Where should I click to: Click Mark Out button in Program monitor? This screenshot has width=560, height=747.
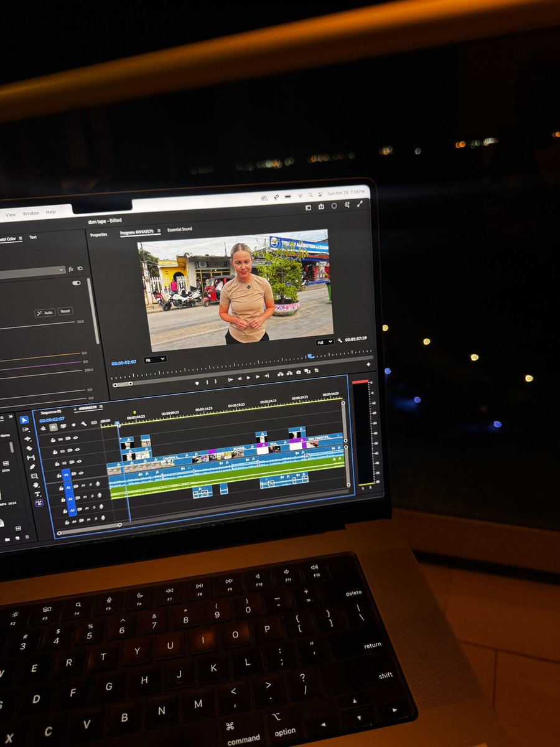[216, 382]
